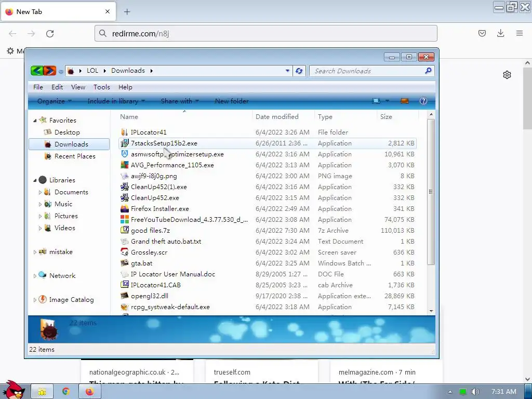Select Firefox Installer.exe file icon
Image resolution: width=532 pixels, height=399 pixels.
click(125, 208)
